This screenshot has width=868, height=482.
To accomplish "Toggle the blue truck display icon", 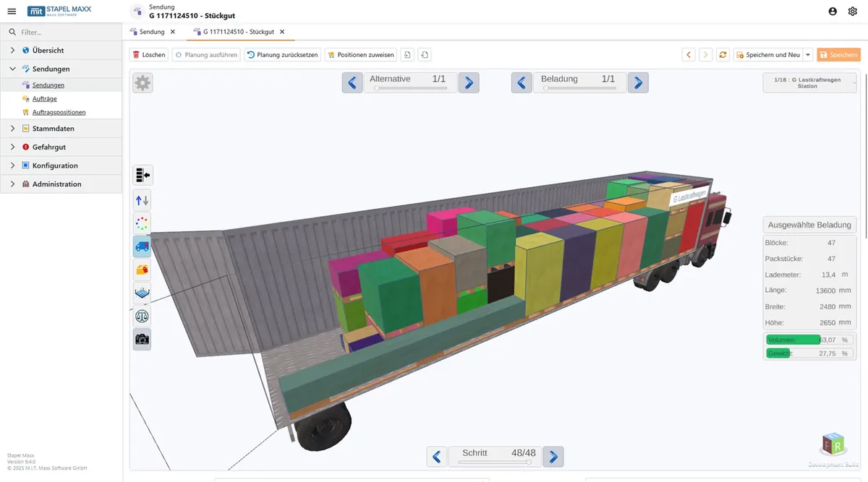I will click(142, 246).
